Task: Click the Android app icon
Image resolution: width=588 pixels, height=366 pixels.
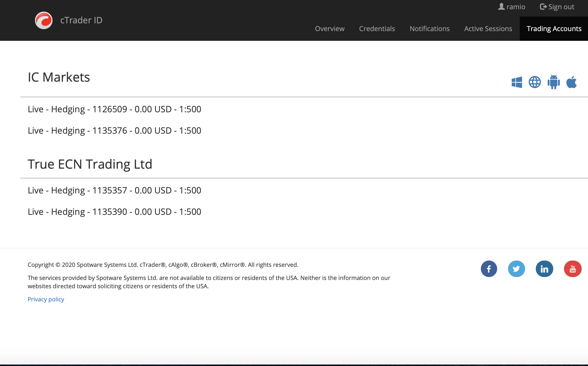Action: [553, 82]
